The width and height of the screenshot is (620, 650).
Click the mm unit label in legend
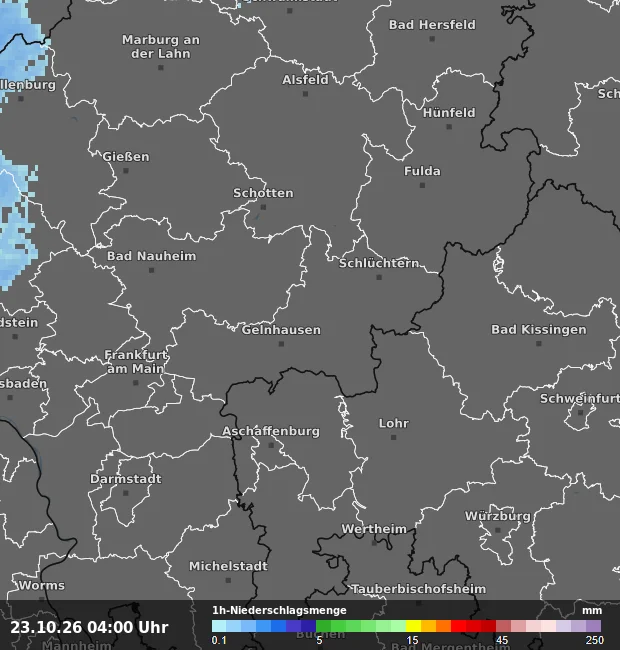coord(592,611)
